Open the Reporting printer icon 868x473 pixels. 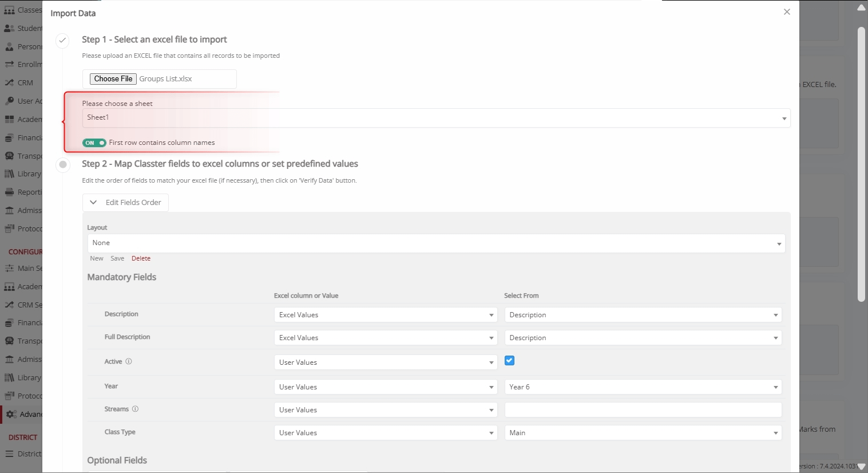pos(9,192)
